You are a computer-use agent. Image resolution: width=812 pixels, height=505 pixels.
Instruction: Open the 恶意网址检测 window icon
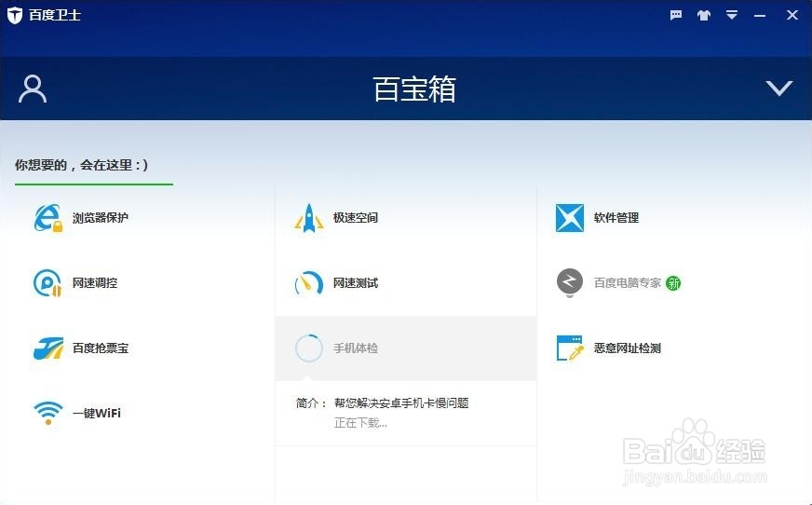point(570,348)
